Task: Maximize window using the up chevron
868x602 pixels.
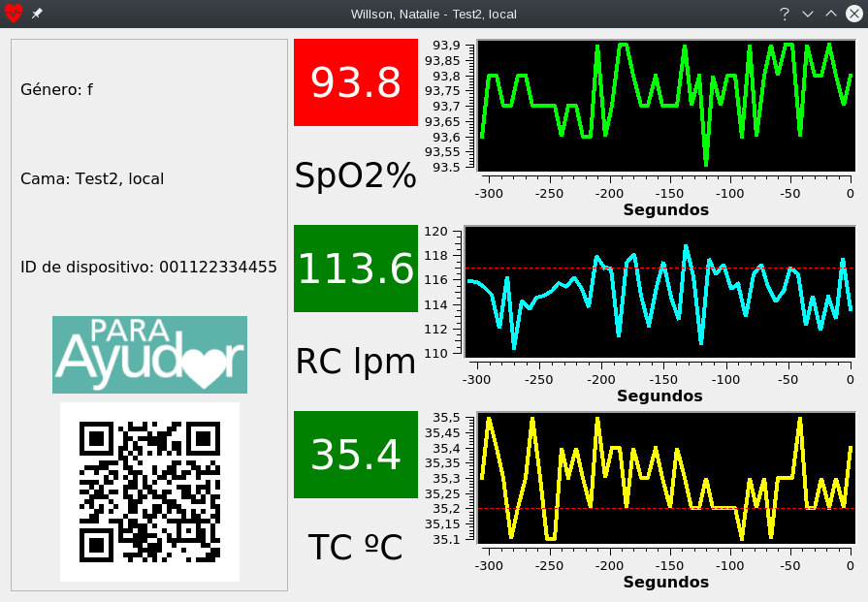Action: (x=831, y=14)
